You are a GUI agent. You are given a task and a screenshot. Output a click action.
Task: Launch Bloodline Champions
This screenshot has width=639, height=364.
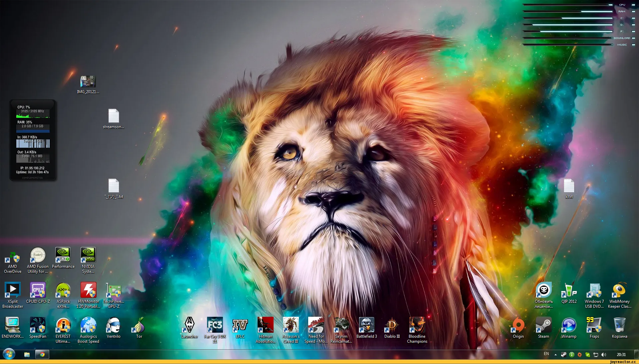click(417, 330)
